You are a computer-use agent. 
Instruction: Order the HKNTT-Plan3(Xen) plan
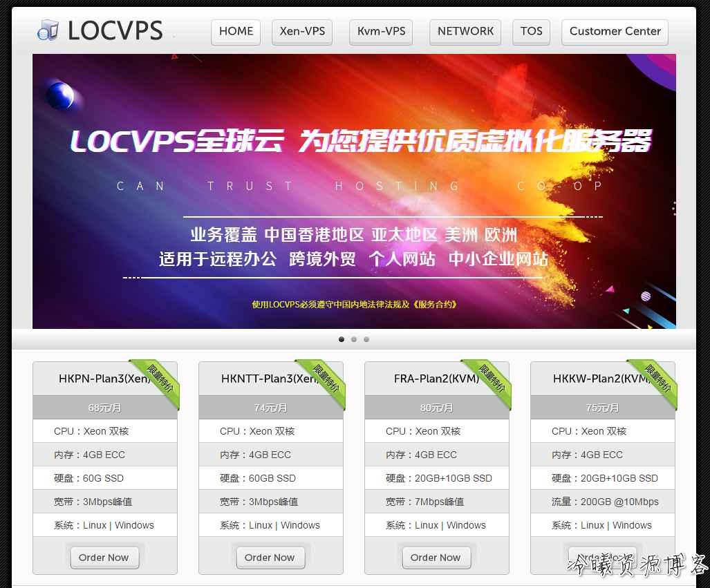click(270, 557)
